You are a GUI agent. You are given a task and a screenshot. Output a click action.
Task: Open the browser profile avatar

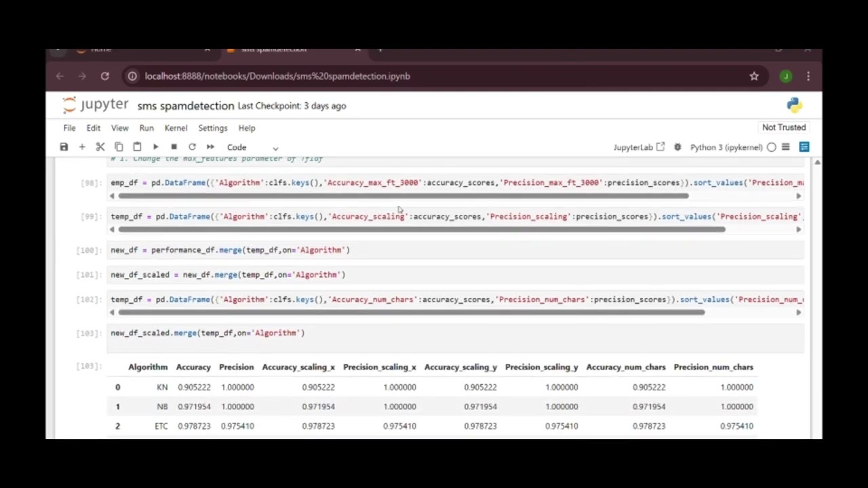[x=785, y=77]
